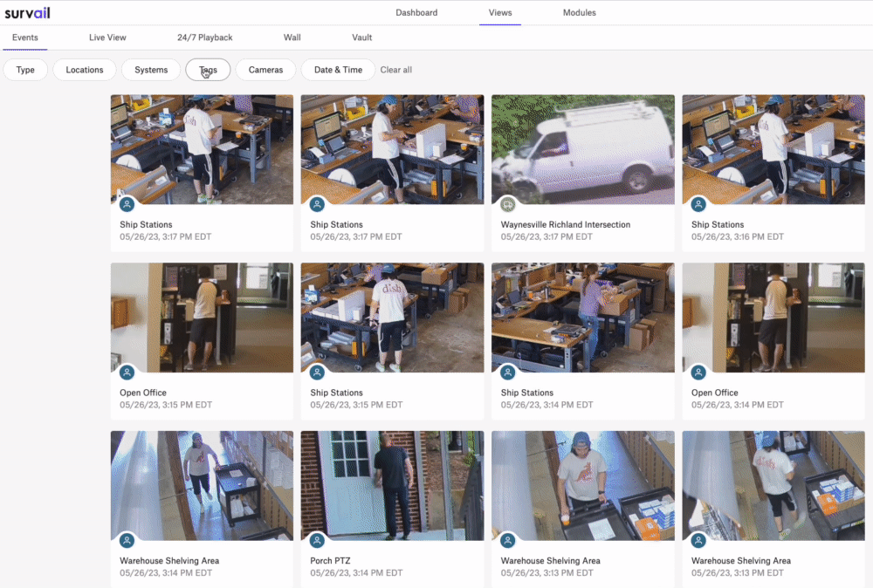Clear all applied filters
The width and height of the screenshot is (873, 588).
pos(395,70)
